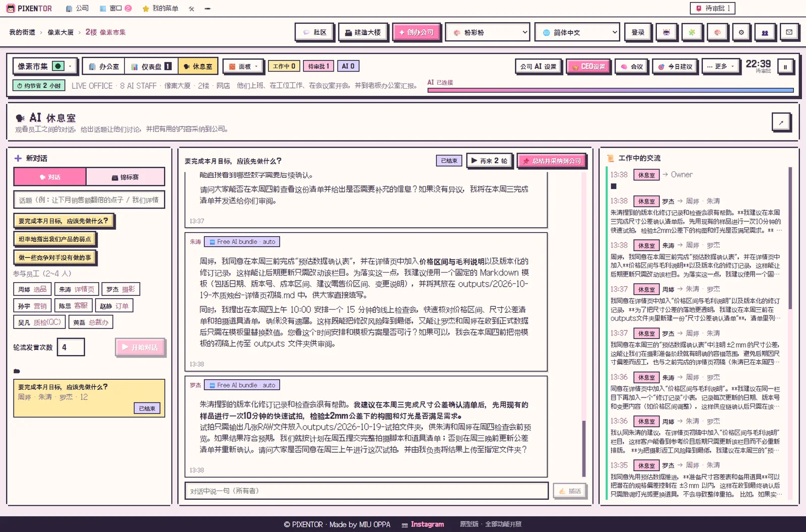Switch to the 办公室 tab

pyautogui.click(x=104, y=66)
